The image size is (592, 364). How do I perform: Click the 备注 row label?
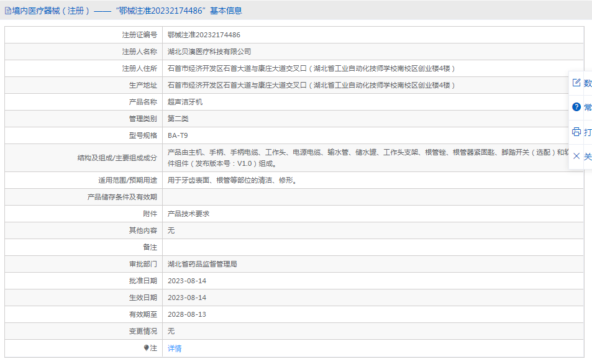click(x=150, y=247)
